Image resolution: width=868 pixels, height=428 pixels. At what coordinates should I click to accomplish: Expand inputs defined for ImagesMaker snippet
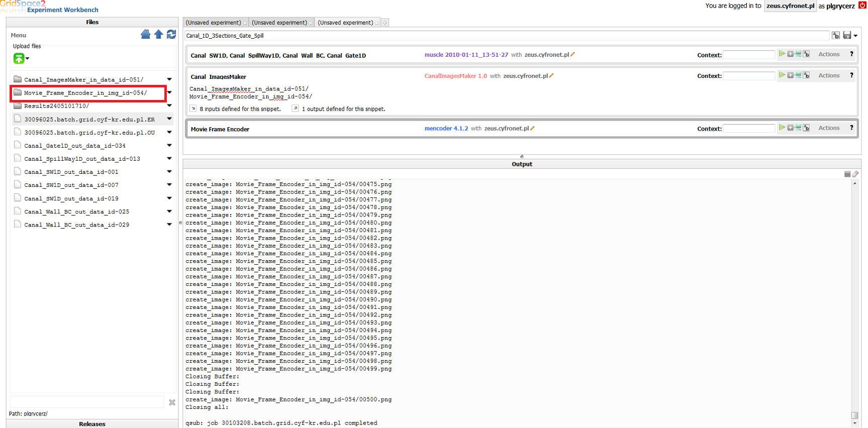point(193,109)
